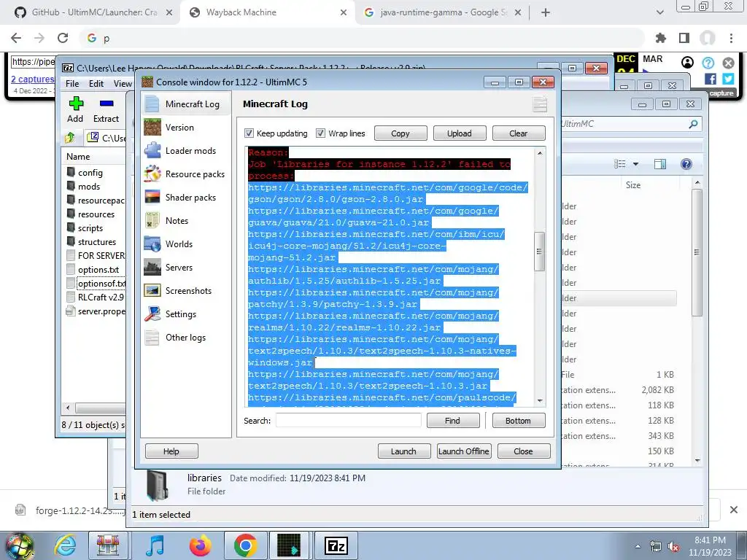Share capture on Twitter

(728, 79)
